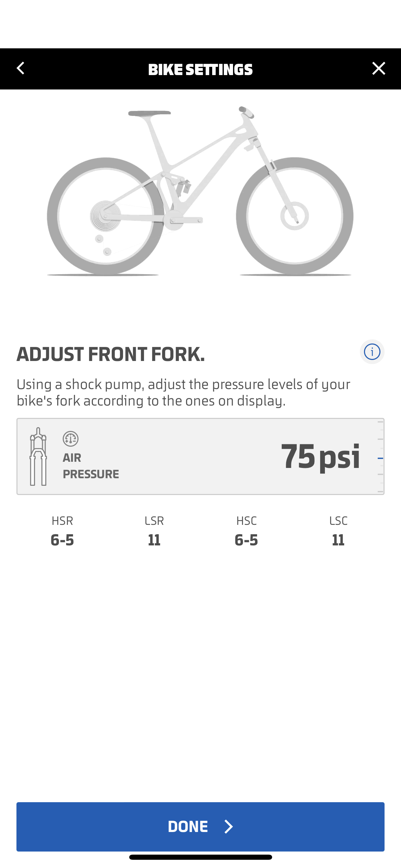
Task: Open the front fork info icon
Action: click(372, 352)
